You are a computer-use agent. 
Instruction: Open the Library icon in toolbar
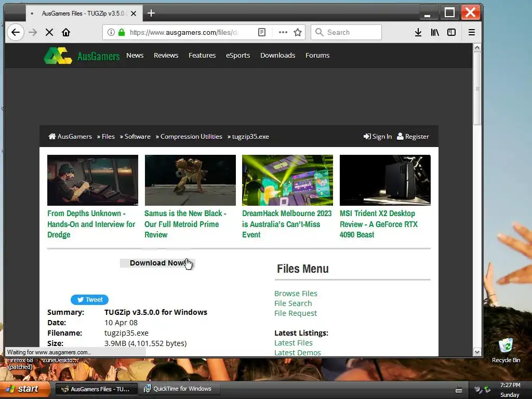[435, 32]
